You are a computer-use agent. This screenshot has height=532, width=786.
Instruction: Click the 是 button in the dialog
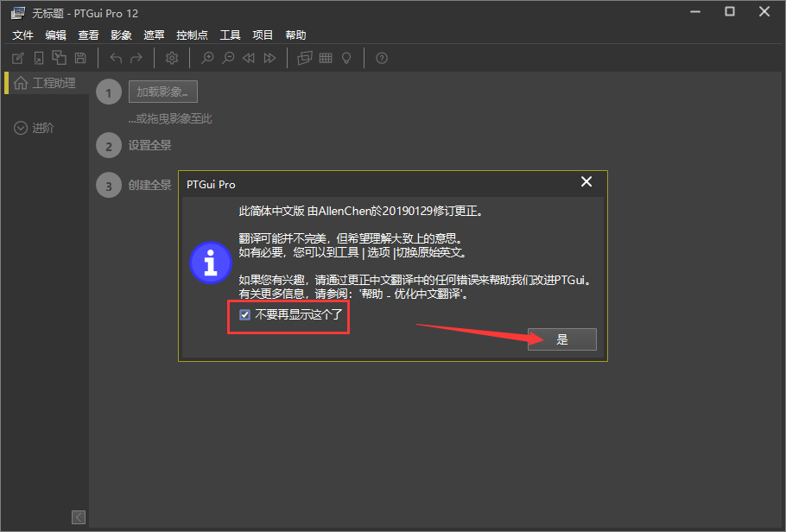coord(562,339)
